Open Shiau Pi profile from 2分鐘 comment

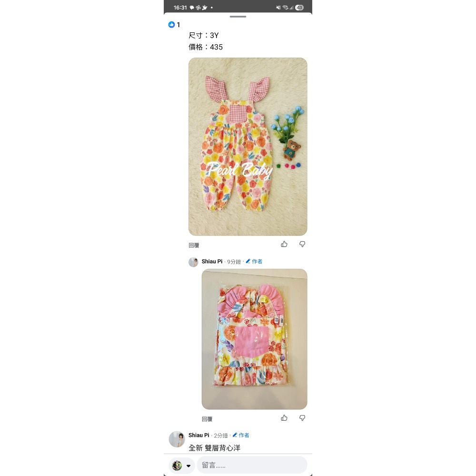click(199, 436)
